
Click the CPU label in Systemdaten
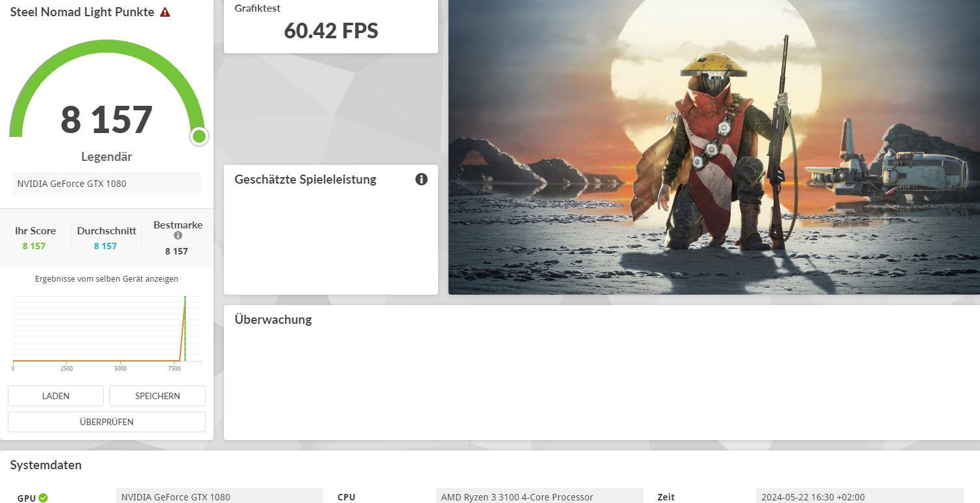347,498
